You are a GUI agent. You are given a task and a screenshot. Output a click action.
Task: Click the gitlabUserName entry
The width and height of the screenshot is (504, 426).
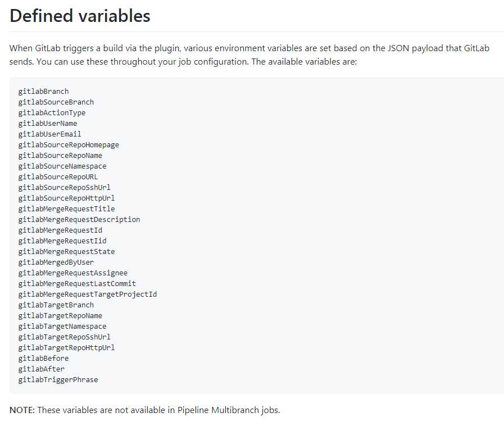48,124
